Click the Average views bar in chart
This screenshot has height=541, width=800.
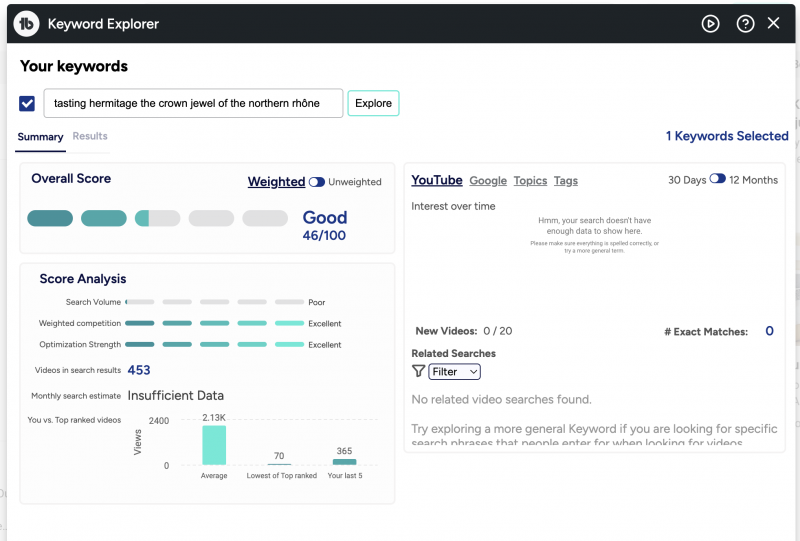[x=214, y=445]
